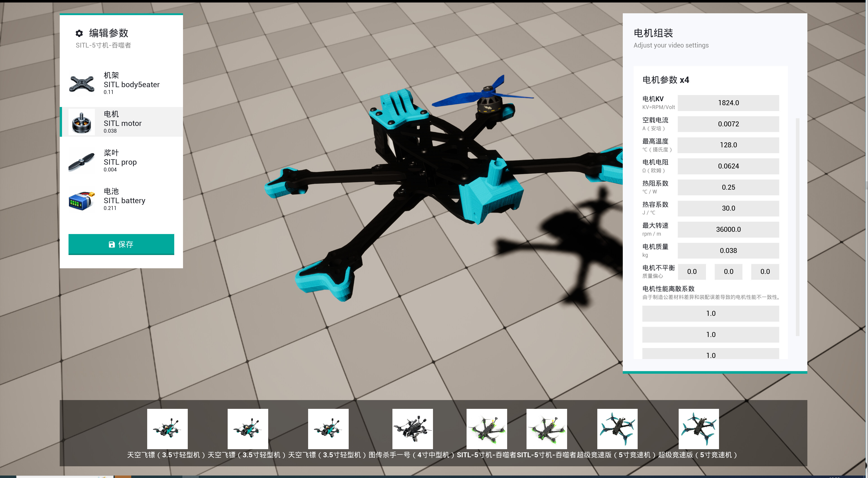The image size is (868, 478).
Task: Choose the rightmost 超级竞速版 5寸竞速机 thumbnail
Action: pyautogui.click(x=699, y=429)
